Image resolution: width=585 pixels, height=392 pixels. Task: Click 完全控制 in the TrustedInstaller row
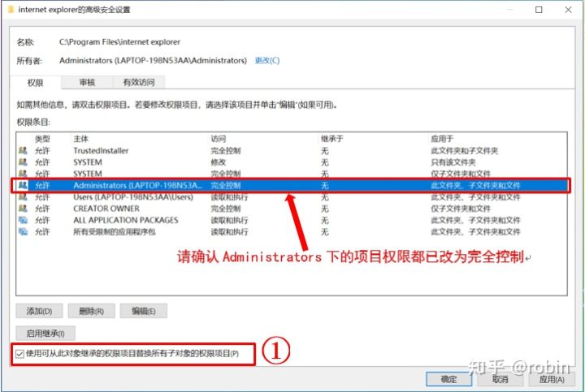coord(226,150)
